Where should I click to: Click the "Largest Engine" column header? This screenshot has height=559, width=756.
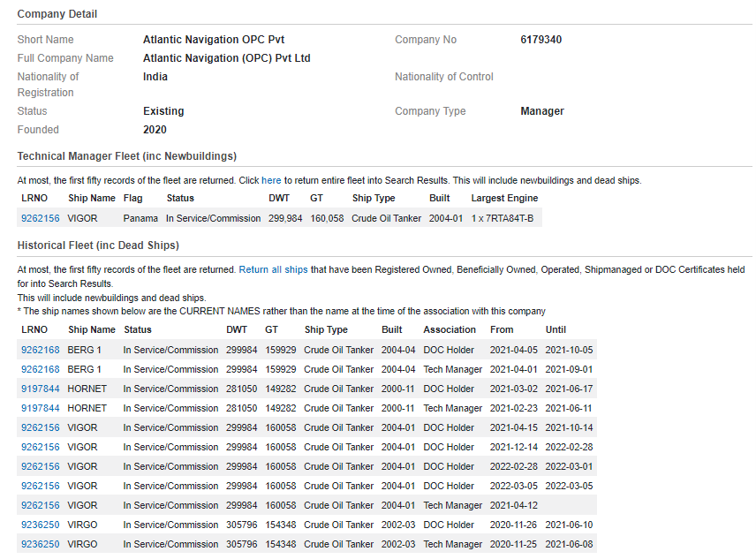point(504,198)
